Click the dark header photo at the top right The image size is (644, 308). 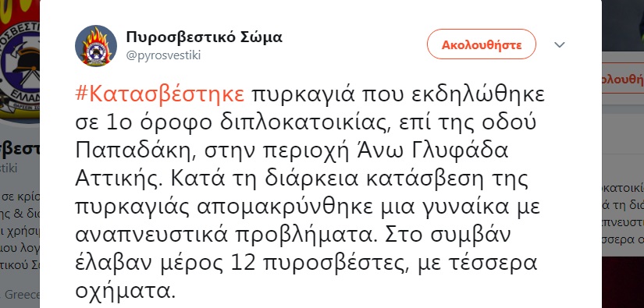pyautogui.click(x=623, y=26)
